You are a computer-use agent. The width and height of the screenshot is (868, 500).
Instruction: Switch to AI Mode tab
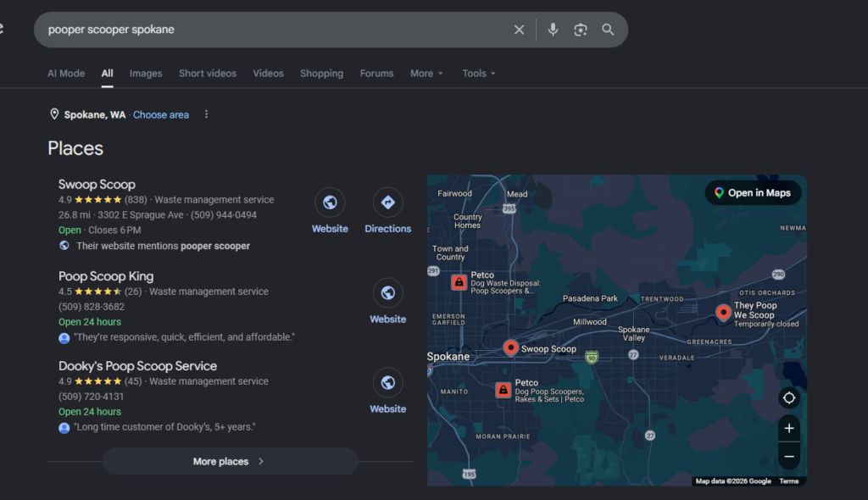66,73
